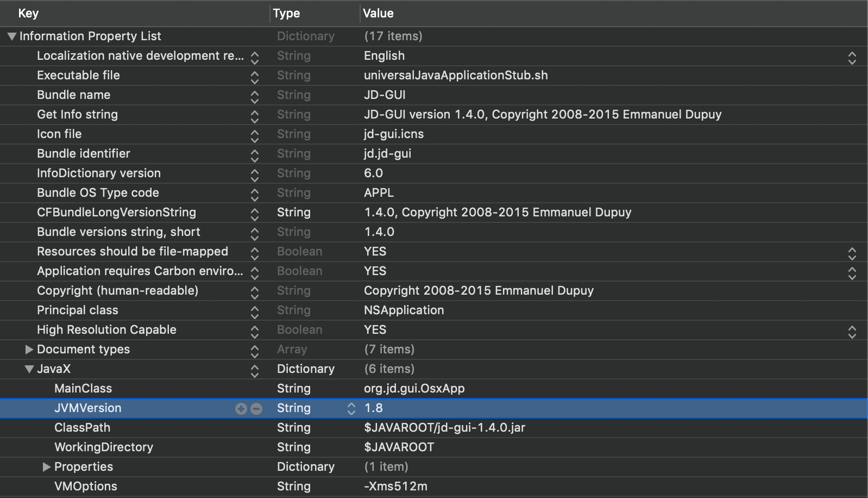This screenshot has width=868, height=498.
Task: Expand the Document types array
Action: point(29,350)
